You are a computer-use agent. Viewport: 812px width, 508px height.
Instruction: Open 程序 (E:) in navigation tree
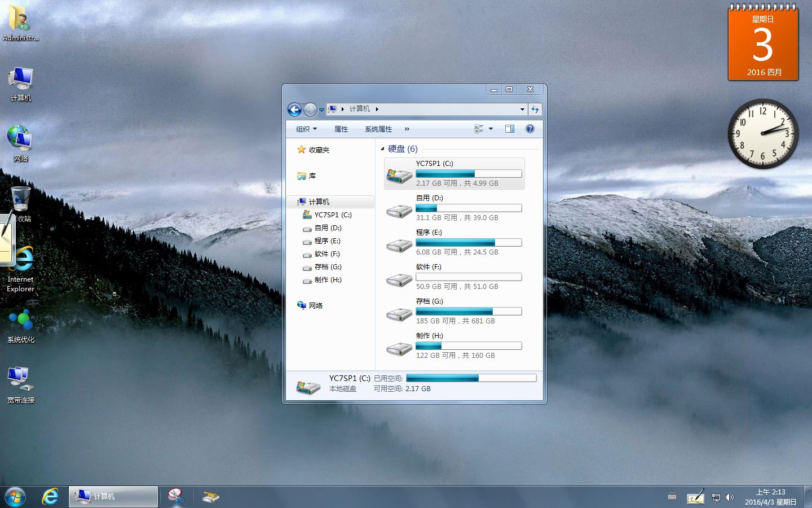(321, 241)
